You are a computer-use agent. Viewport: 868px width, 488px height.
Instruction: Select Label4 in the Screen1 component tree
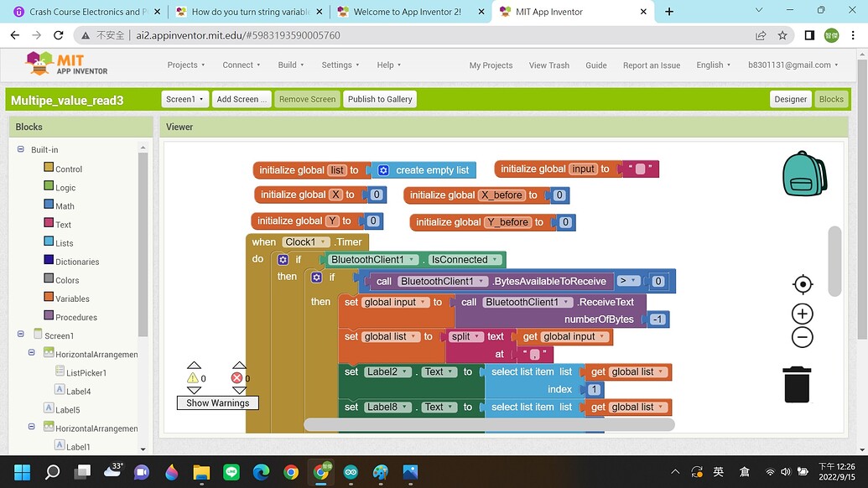pos(77,391)
